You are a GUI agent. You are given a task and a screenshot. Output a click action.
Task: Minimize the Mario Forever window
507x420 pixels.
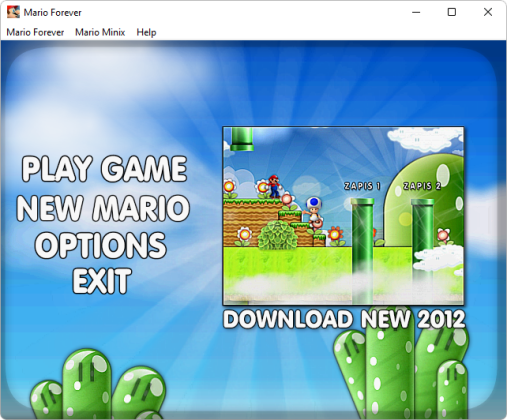point(416,12)
